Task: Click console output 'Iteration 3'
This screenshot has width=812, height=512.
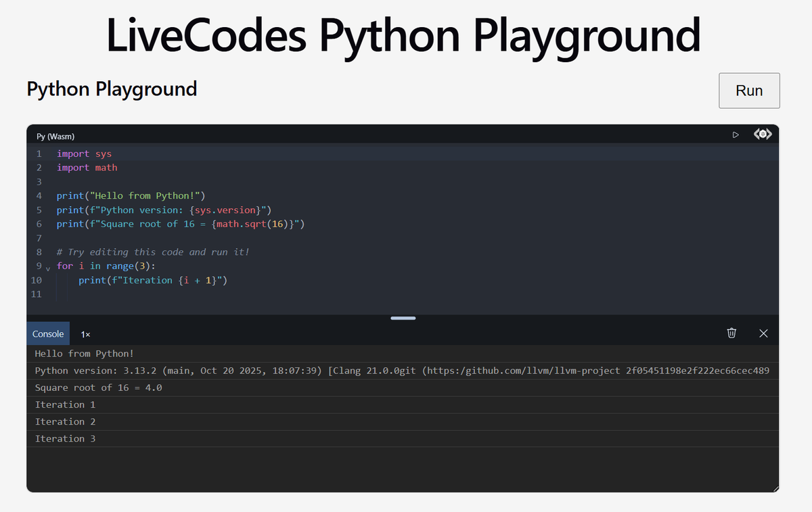Action: tap(65, 438)
